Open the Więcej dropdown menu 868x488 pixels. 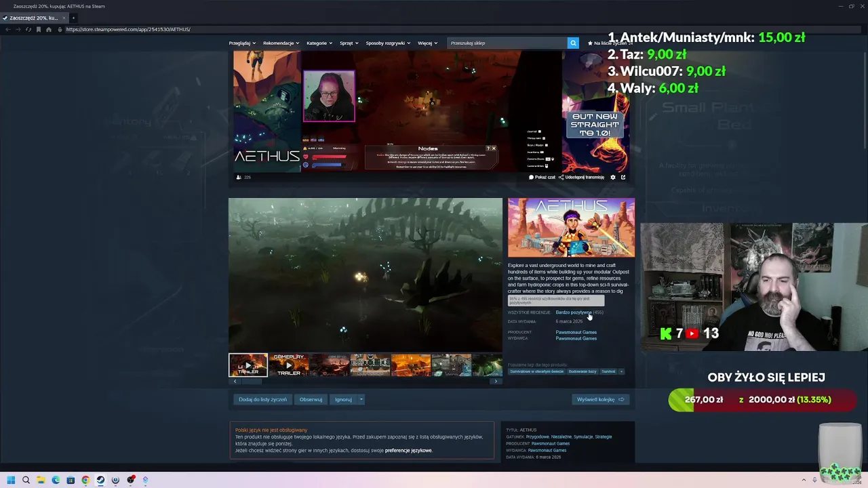428,43
